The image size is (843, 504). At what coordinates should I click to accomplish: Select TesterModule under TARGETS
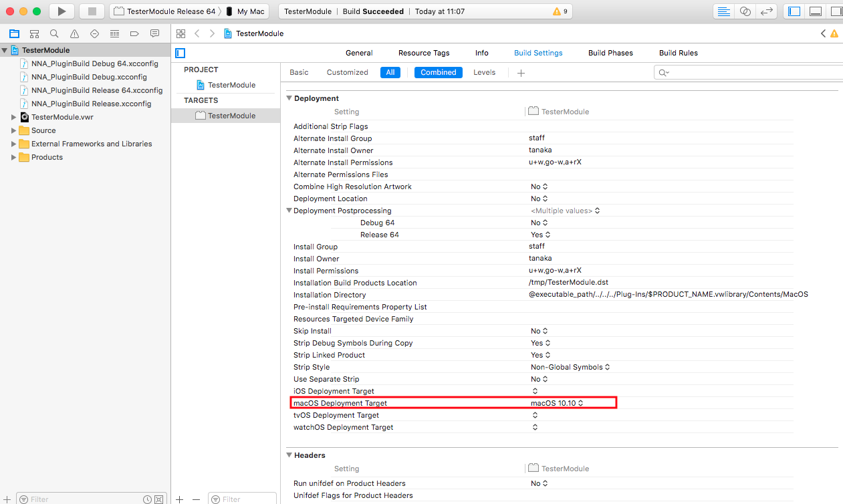tap(226, 116)
